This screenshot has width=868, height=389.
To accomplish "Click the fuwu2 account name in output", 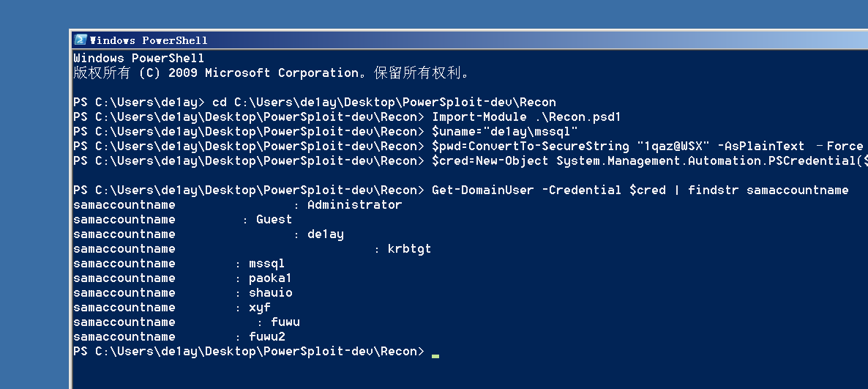I will click(266, 337).
